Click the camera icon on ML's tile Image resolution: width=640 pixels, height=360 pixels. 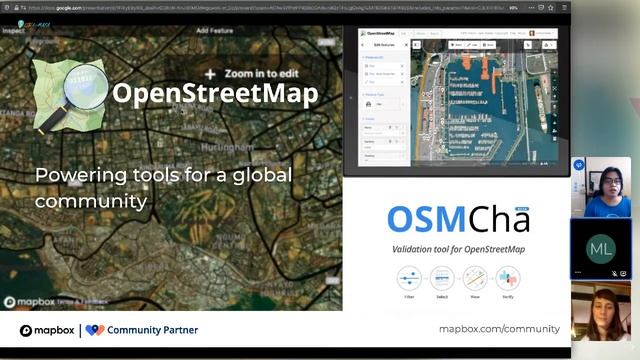coord(623,273)
